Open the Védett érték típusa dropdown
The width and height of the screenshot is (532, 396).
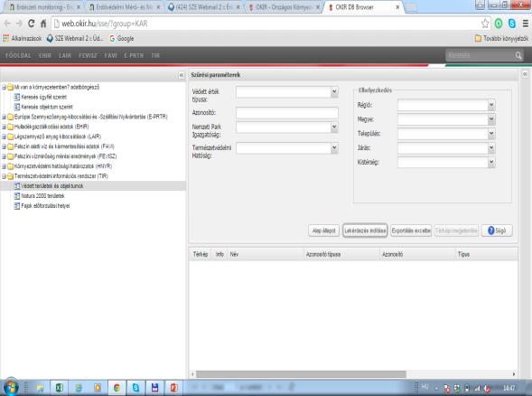coord(334,91)
